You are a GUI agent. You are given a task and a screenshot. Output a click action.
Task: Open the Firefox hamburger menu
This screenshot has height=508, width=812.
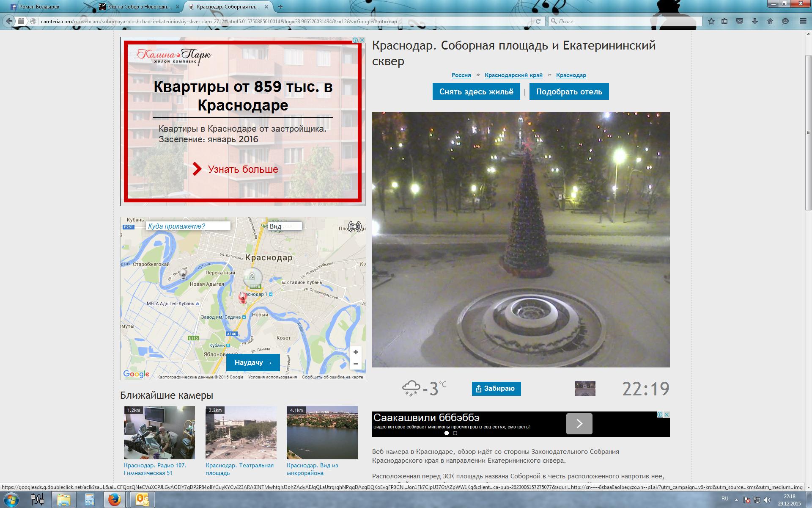803,21
